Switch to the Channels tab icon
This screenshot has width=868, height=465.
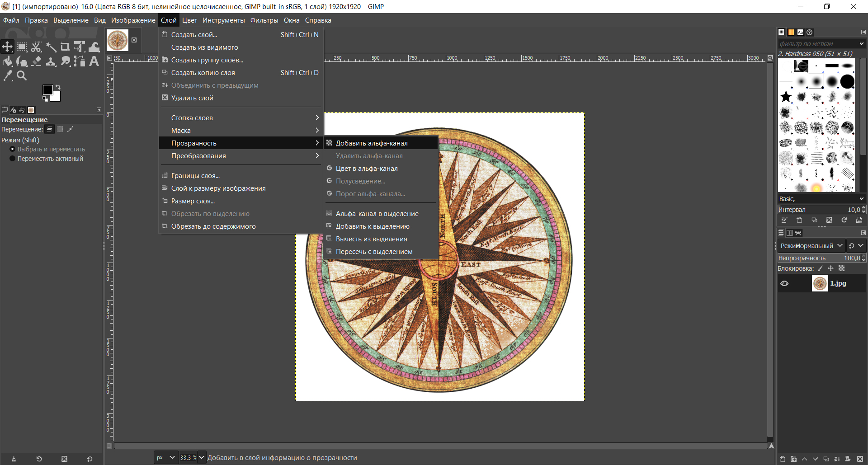(x=789, y=233)
